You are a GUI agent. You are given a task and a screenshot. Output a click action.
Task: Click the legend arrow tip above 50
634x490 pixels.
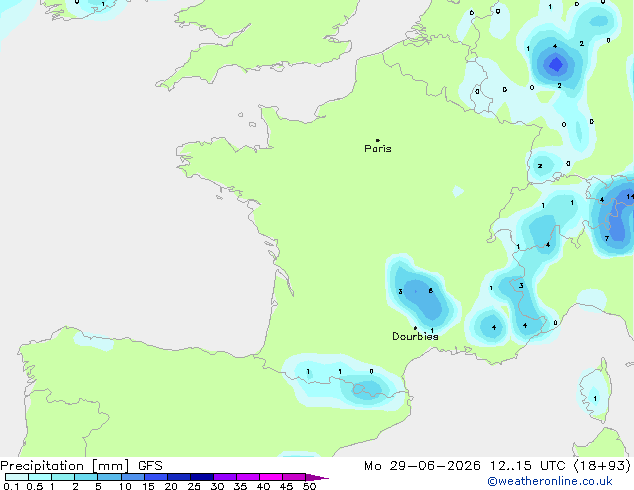pyautogui.click(x=317, y=477)
